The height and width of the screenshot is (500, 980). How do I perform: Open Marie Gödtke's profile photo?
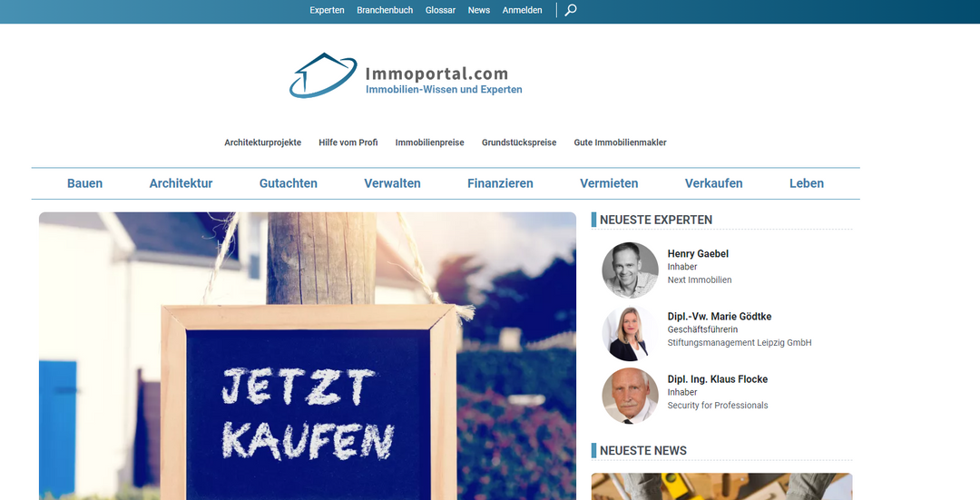click(630, 333)
